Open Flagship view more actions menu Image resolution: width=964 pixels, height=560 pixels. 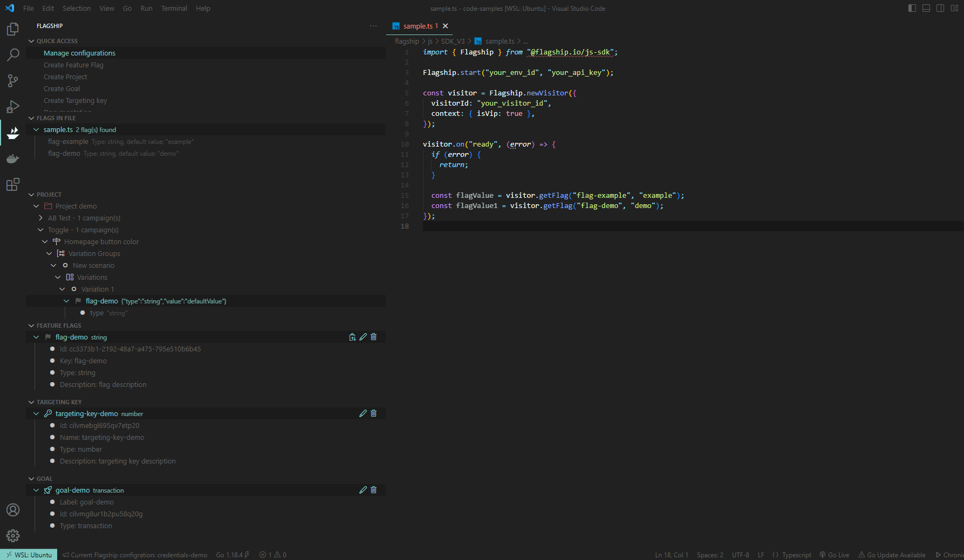[373, 26]
